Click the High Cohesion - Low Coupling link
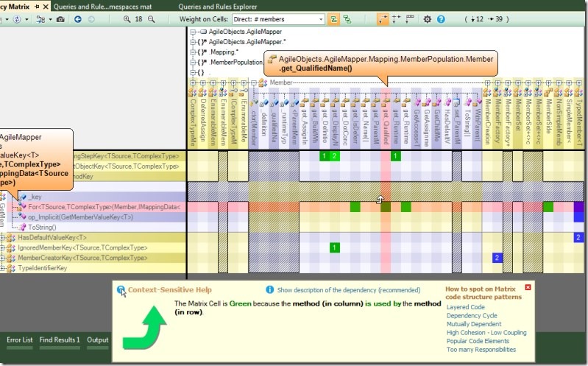588x366 pixels. (486, 333)
